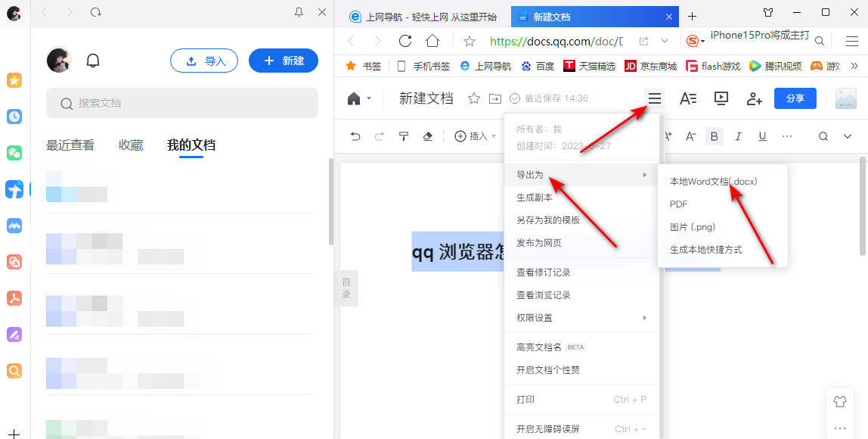Open the format painter tool

pos(403,135)
